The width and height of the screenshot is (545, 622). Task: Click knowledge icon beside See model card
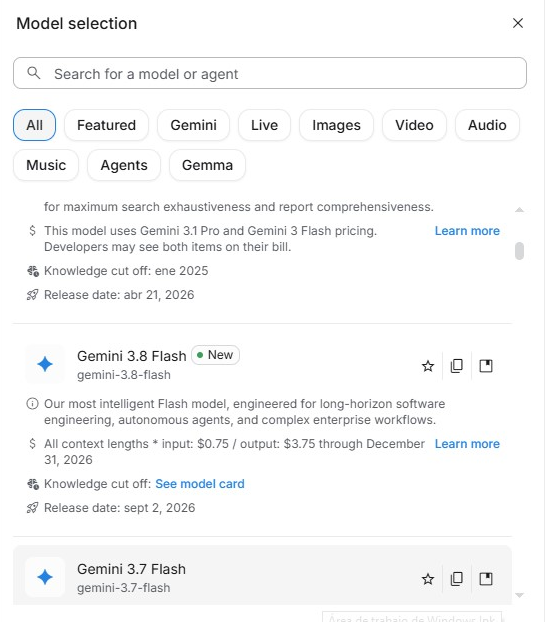tap(33, 484)
